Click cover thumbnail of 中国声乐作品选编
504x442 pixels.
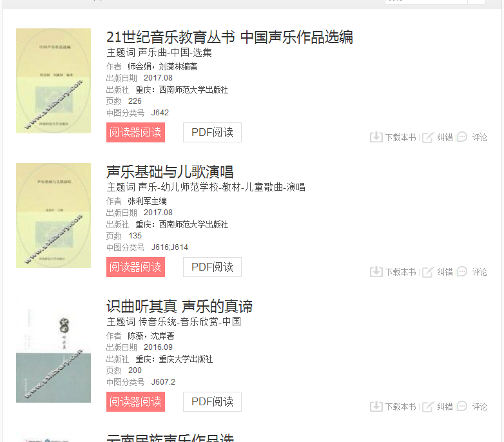coord(53,81)
